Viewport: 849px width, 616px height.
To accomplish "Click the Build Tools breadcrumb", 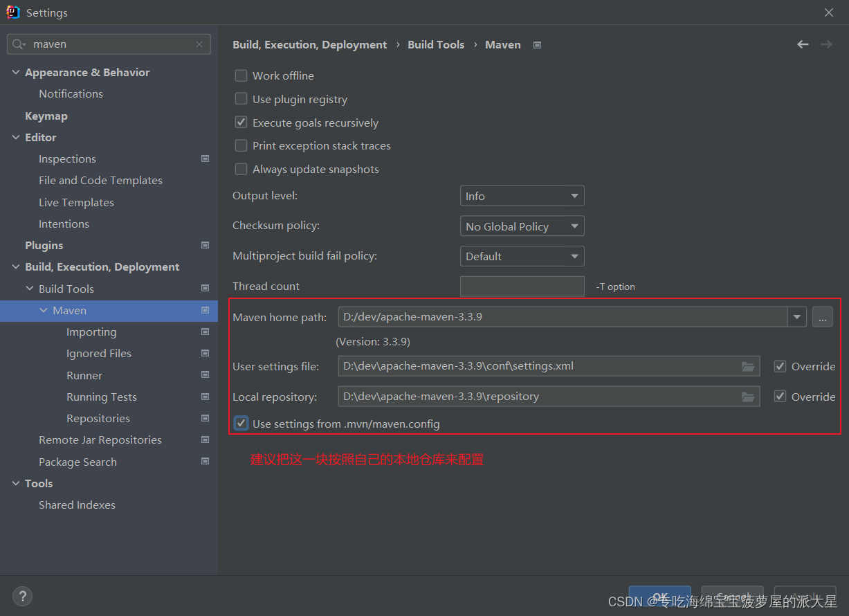I will point(436,44).
